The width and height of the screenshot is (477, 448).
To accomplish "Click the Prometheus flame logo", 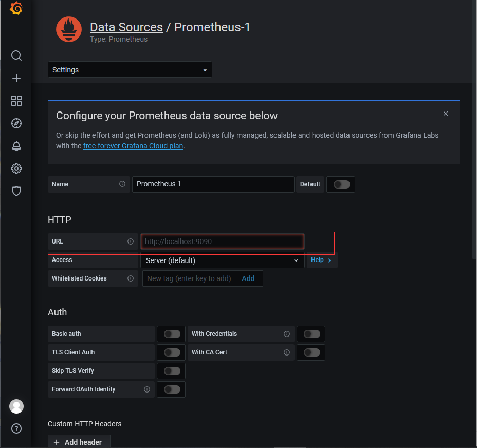I will (69, 29).
